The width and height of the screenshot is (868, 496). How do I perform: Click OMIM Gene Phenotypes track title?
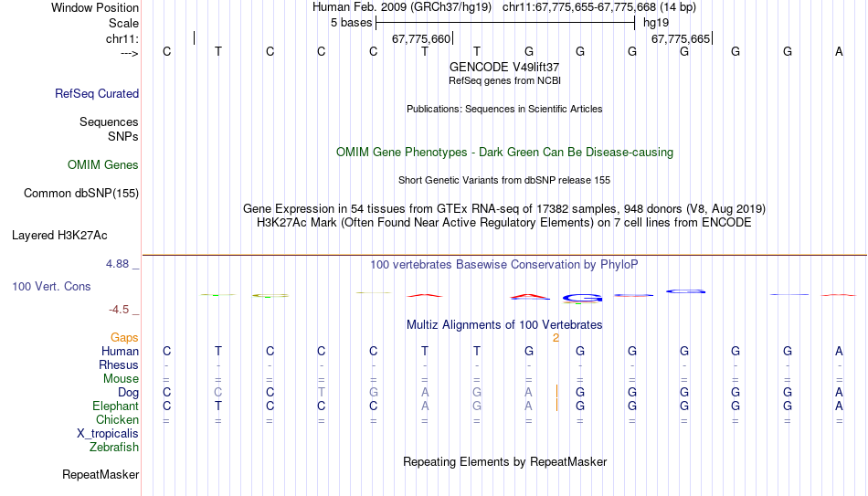point(504,153)
